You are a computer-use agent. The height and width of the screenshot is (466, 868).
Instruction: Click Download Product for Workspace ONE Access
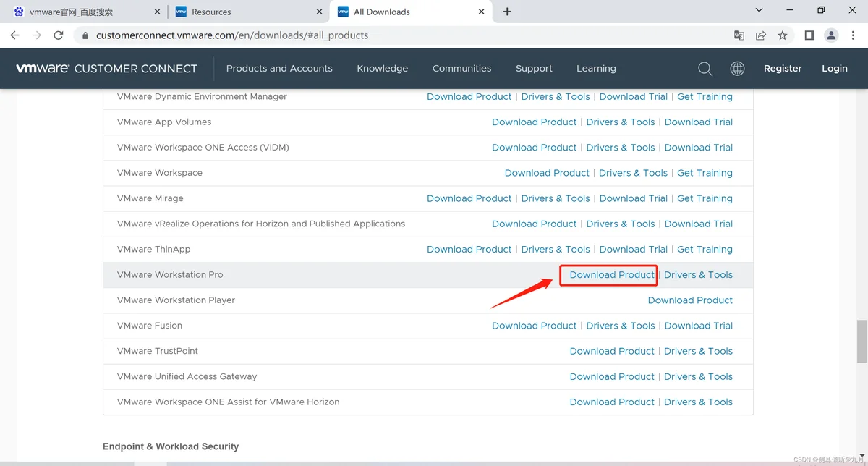535,148
